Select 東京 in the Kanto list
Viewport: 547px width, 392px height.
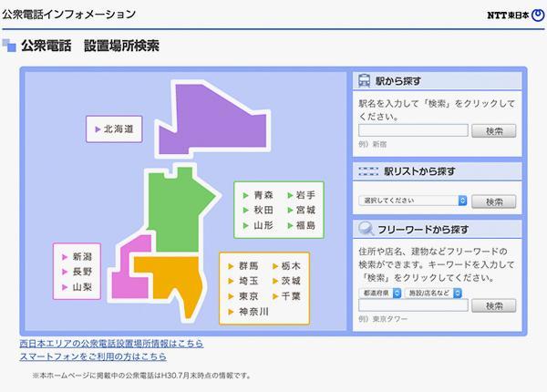(247, 296)
